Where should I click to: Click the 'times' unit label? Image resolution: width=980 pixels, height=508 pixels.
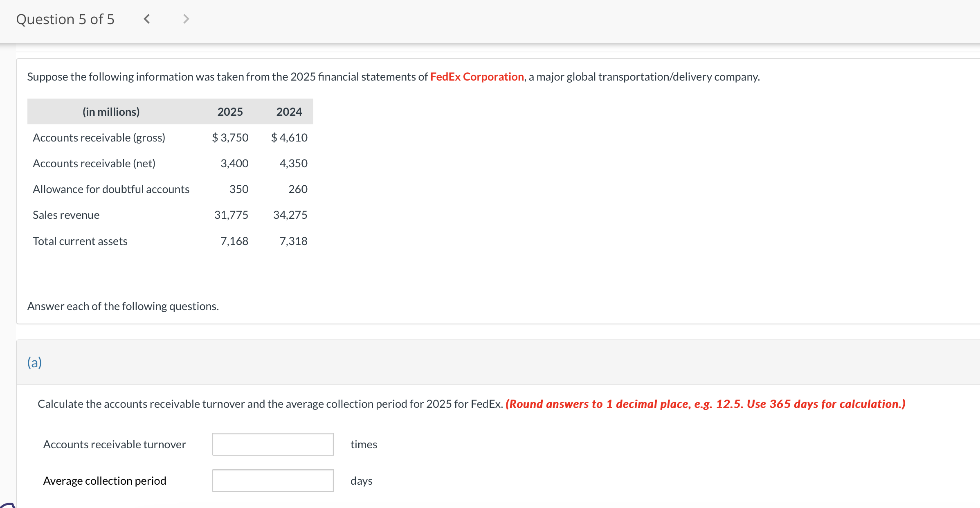click(x=364, y=444)
